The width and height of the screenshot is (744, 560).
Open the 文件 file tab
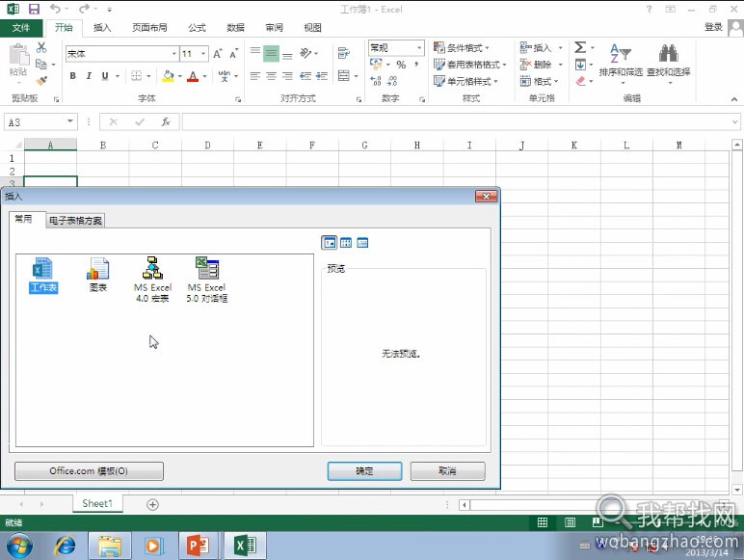point(21,28)
